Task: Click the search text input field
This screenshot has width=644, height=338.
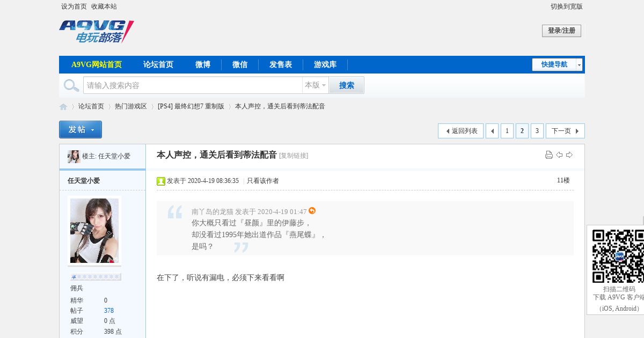Action: (193, 85)
